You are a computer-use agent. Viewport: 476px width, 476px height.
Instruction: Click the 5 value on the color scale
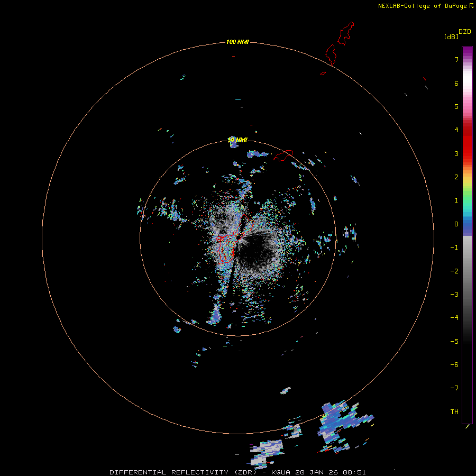tap(456, 106)
